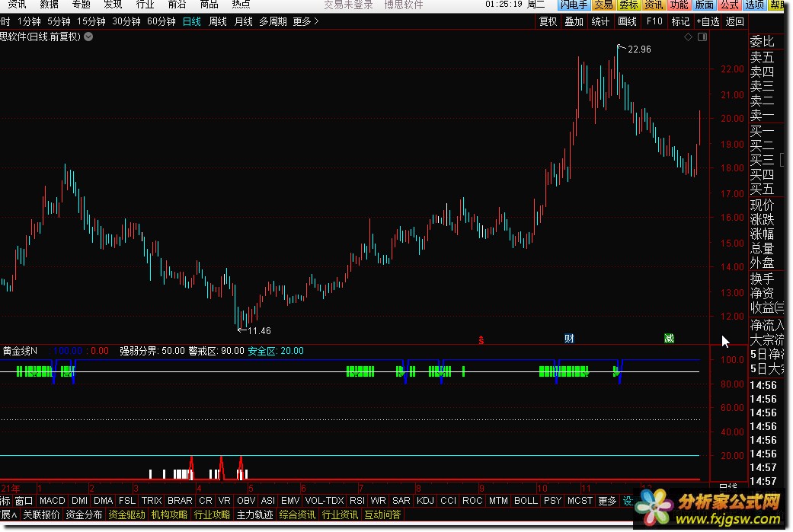
Task: Select 1分钟 timeframe
Action: 29,22
